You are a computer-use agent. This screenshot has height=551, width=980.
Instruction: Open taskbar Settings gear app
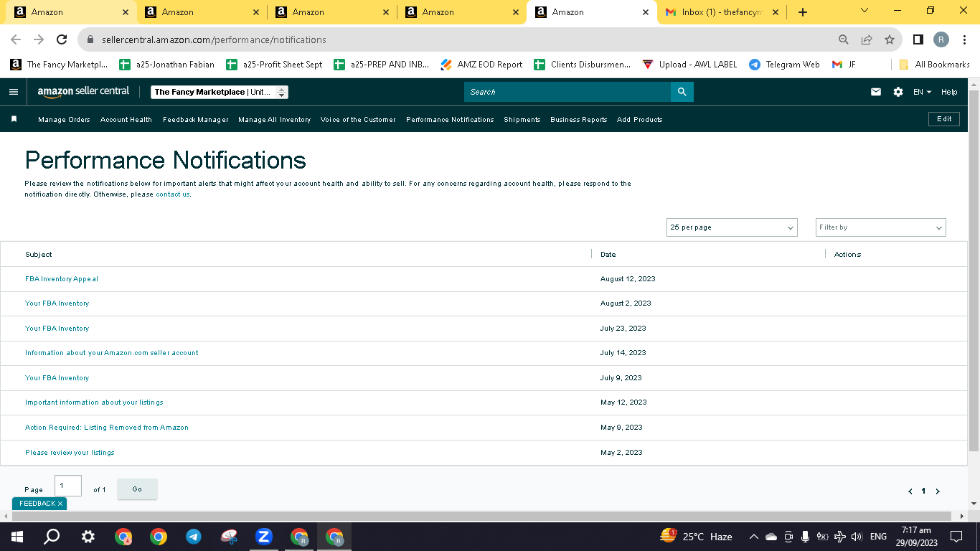[x=88, y=537]
